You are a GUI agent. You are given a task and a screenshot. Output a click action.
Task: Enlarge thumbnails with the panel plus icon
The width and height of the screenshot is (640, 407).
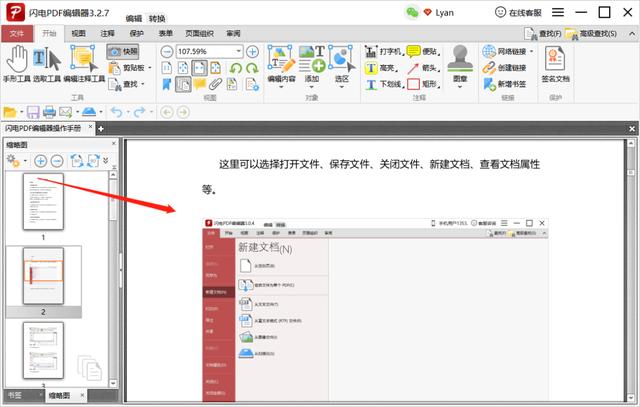click(40, 161)
